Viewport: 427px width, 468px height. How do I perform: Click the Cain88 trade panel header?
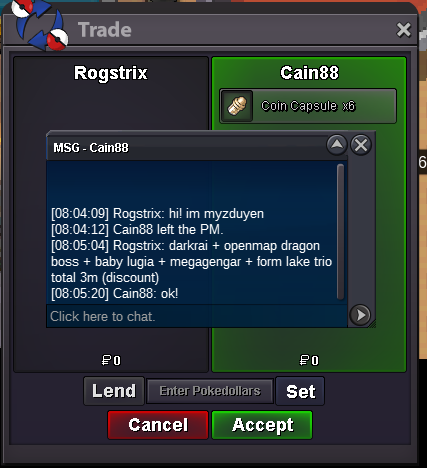pyautogui.click(x=309, y=73)
